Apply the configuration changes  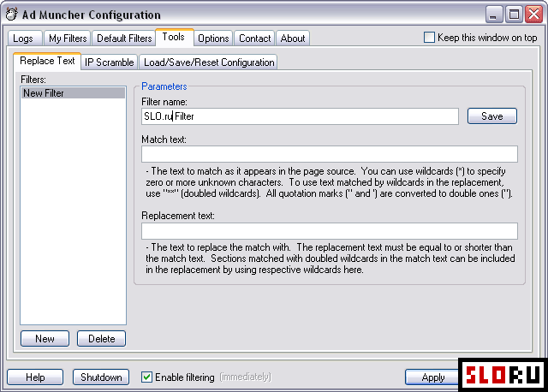pos(432,377)
